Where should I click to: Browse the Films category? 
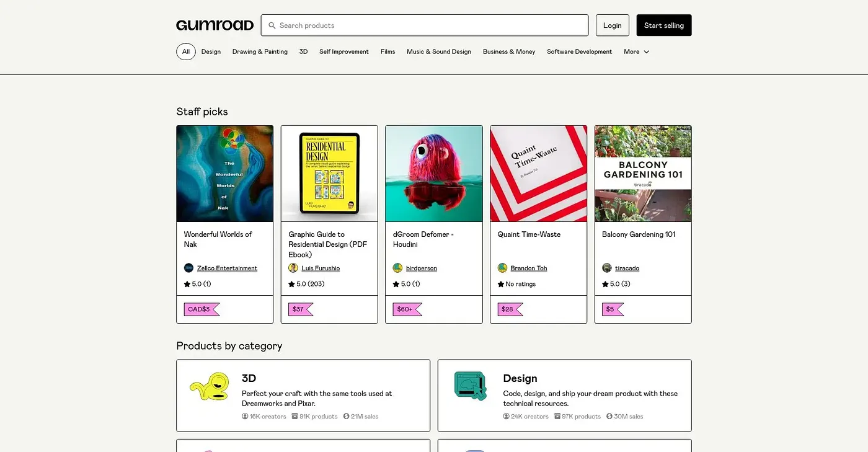pos(388,51)
